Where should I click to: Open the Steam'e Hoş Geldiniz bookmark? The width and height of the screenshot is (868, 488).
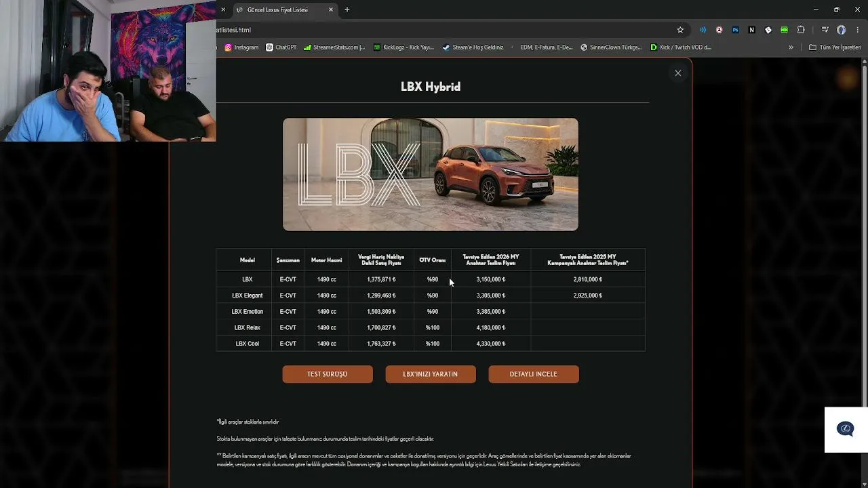(x=473, y=47)
